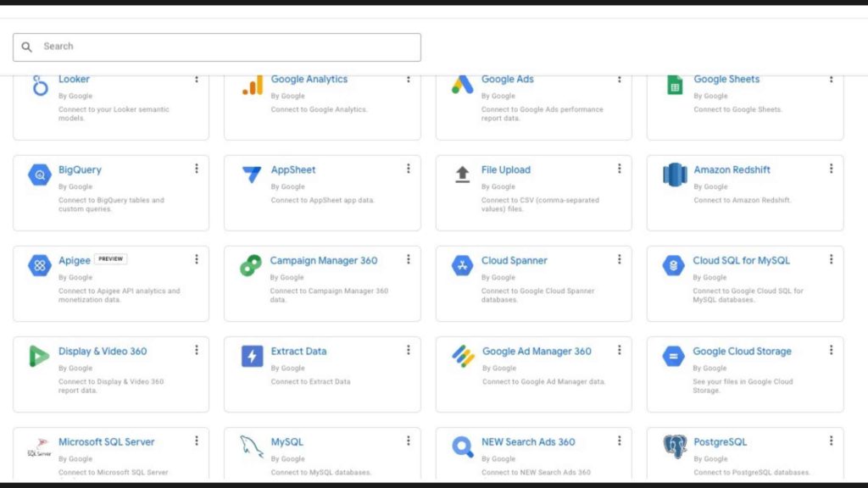Click the magnifier icon in search bar
The height and width of the screenshot is (488, 868).
tap(27, 47)
